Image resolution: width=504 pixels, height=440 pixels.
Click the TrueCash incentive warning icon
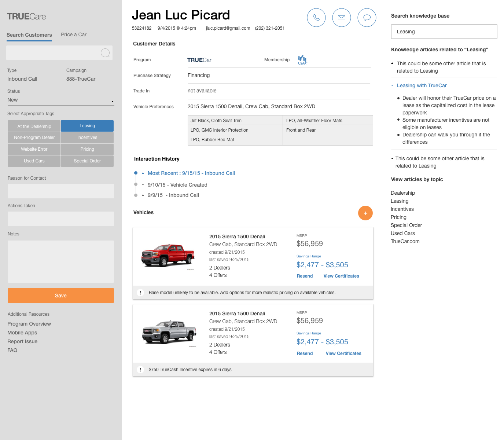tap(140, 370)
